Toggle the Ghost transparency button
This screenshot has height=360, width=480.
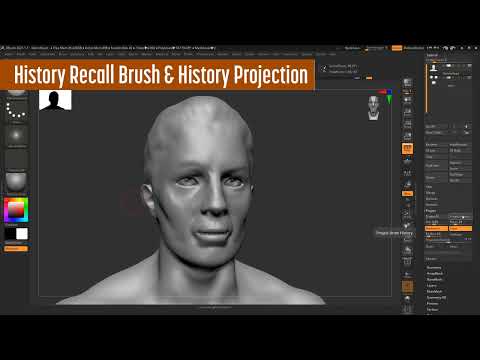407,287
